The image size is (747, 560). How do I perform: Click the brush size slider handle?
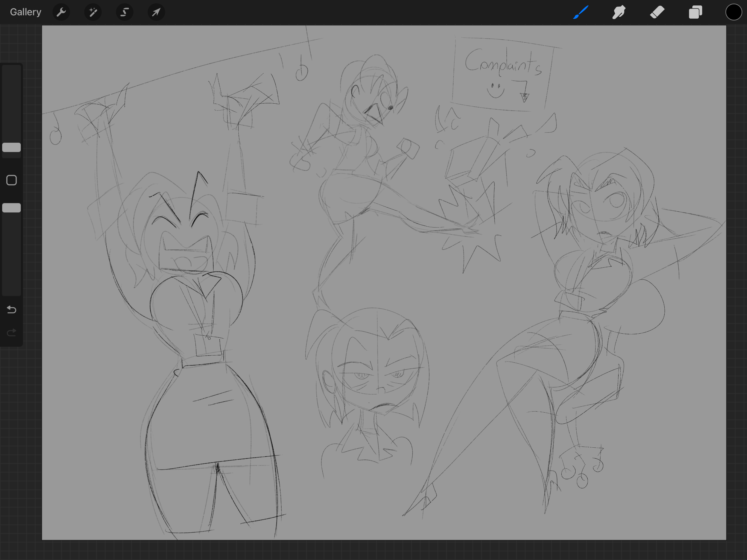click(x=11, y=147)
